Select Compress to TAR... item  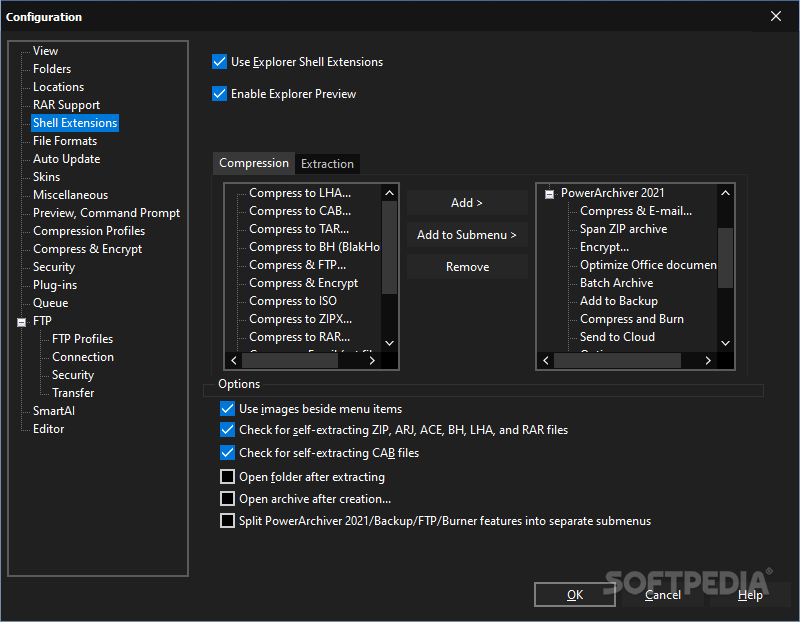click(299, 229)
